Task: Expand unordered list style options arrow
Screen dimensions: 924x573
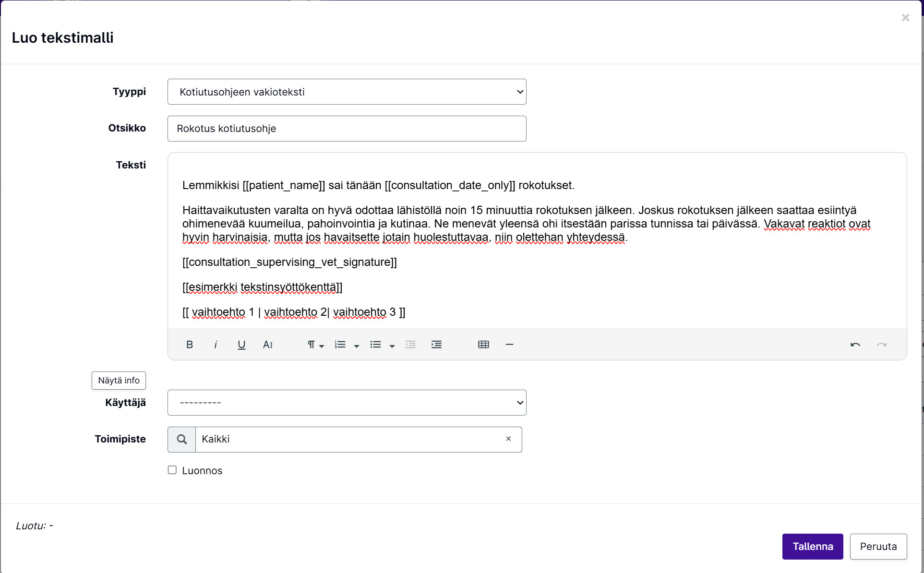Action: pos(392,346)
